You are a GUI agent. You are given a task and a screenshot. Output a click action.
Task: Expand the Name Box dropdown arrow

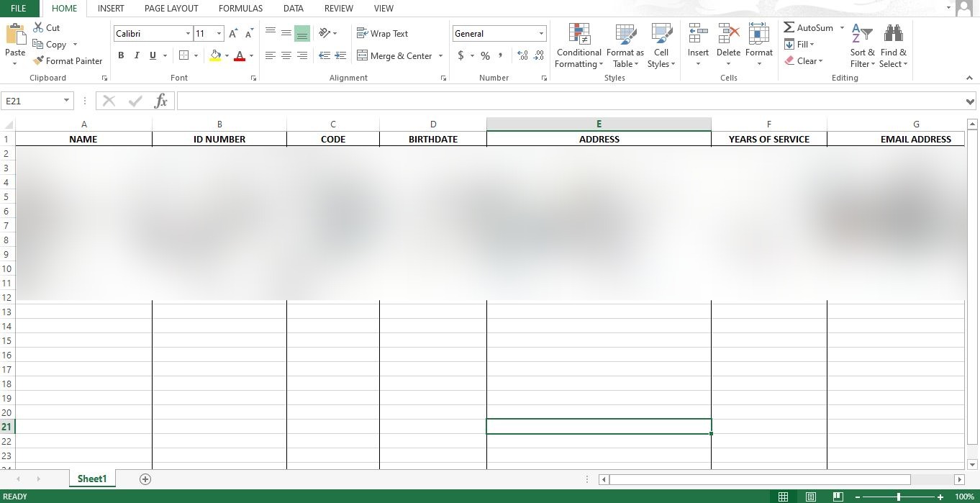point(66,101)
